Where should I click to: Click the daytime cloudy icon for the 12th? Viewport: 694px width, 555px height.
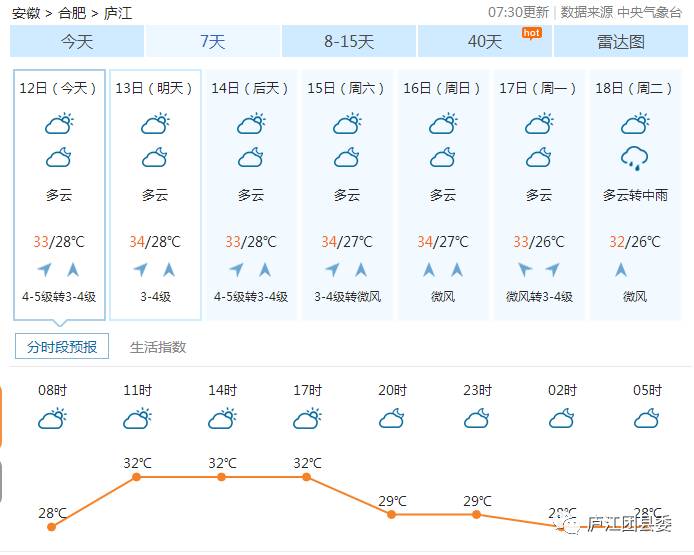[x=59, y=123]
